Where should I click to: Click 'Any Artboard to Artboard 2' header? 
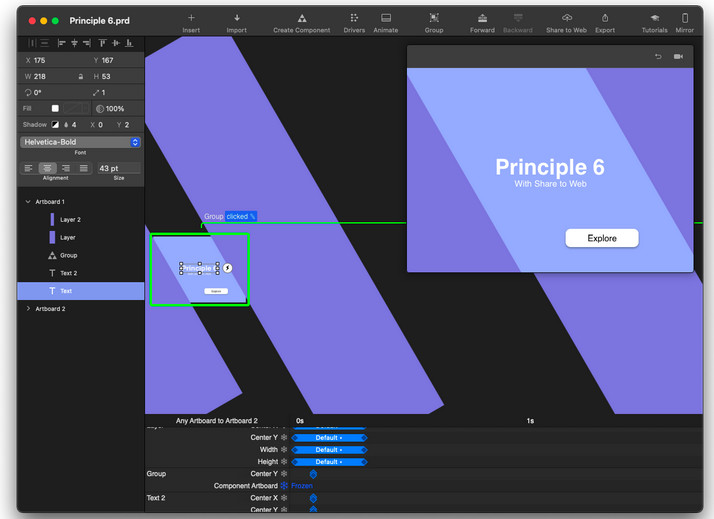(217, 421)
